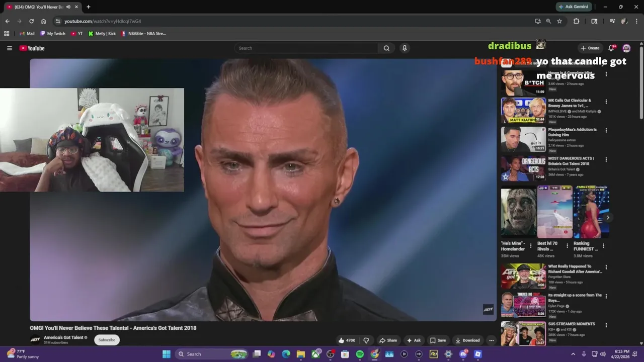Click the browser address bar URL
This screenshot has width=644, height=362.
pyautogui.click(x=103, y=21)
